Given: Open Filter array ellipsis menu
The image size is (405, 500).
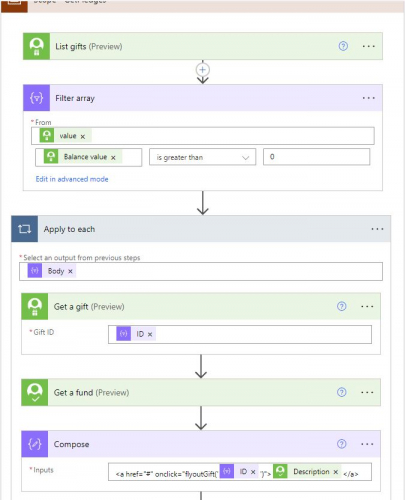Looking at the screenshot, I should [x=368, y=98].
